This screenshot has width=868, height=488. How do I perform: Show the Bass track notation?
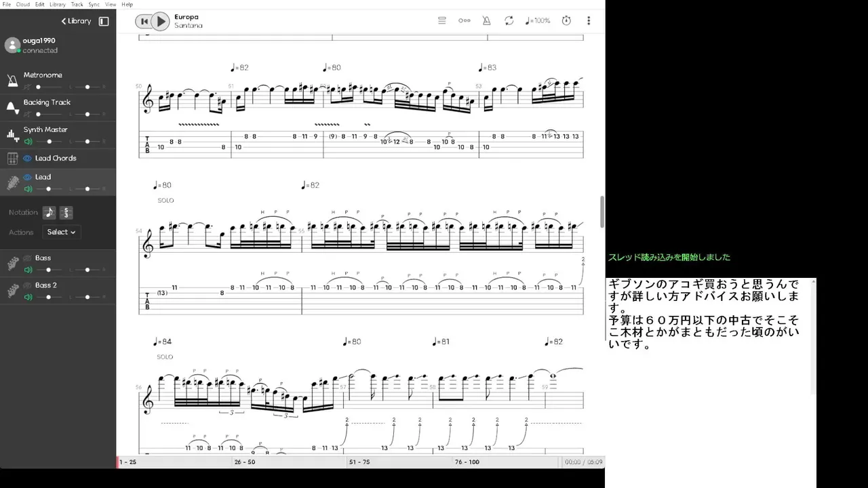pos(28,258)
